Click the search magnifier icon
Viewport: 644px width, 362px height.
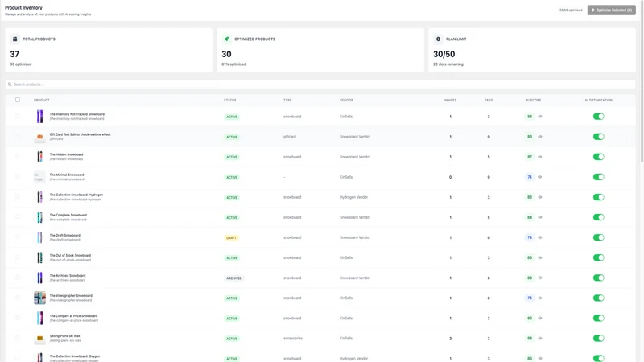click(x=10, y=84)
